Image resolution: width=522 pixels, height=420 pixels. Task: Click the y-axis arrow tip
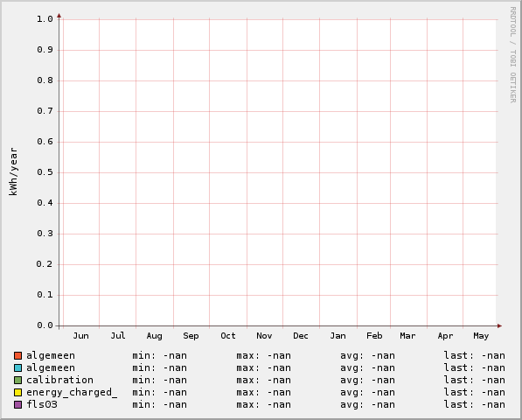click(59, 16)
